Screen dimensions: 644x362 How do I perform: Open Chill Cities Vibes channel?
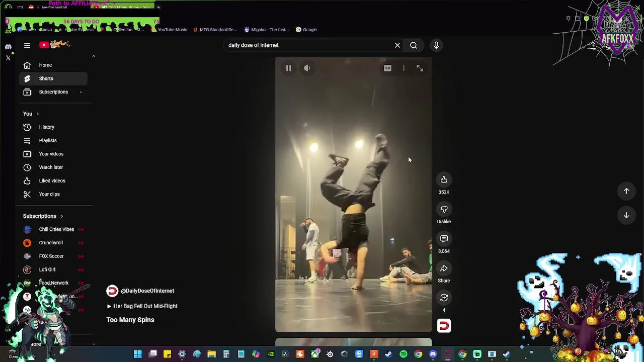pyautogui.click(x=53, y=229)
